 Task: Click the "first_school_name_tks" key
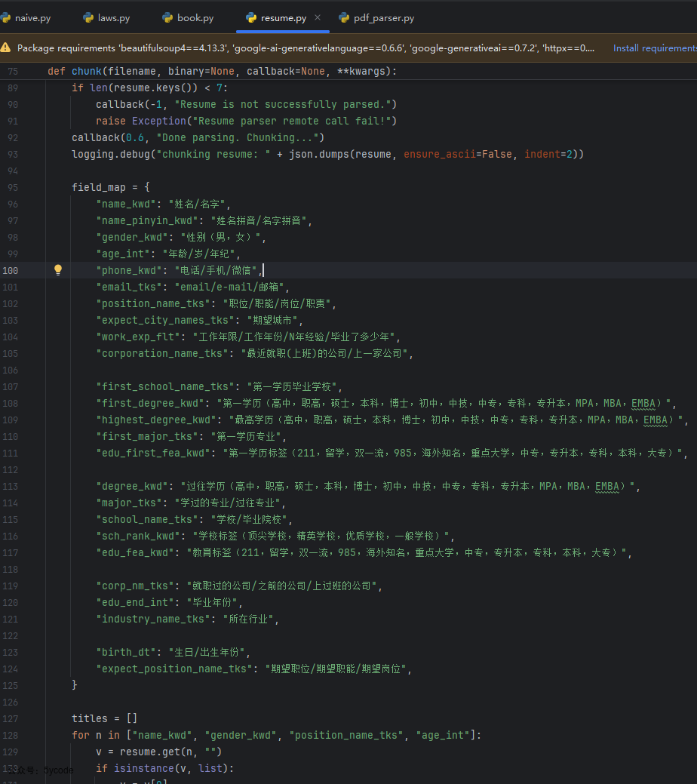click(x=165, y=386)
